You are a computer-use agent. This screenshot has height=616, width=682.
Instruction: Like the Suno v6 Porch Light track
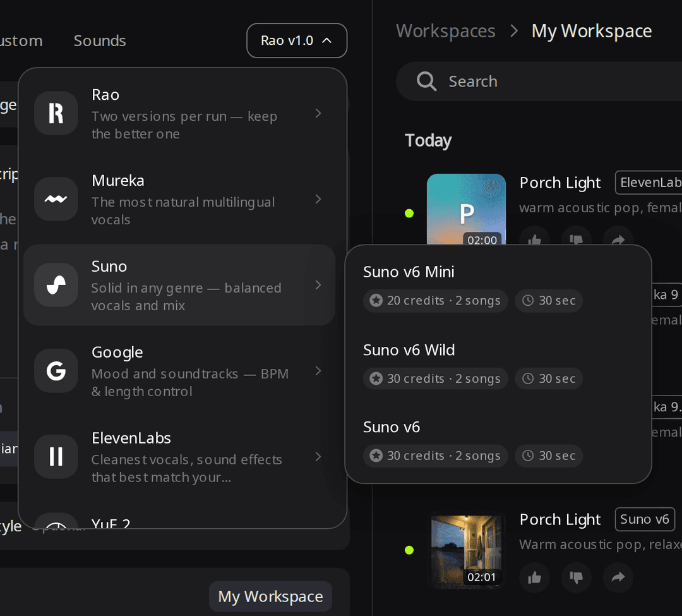click(535, 577)
